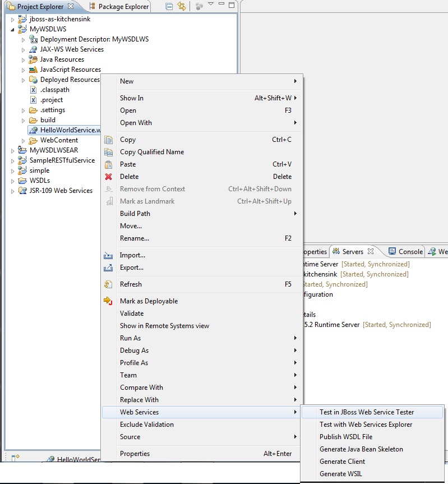Click the Link with Editor icon
Viewport: 448px width, 484px height.
tap(182, 6)
